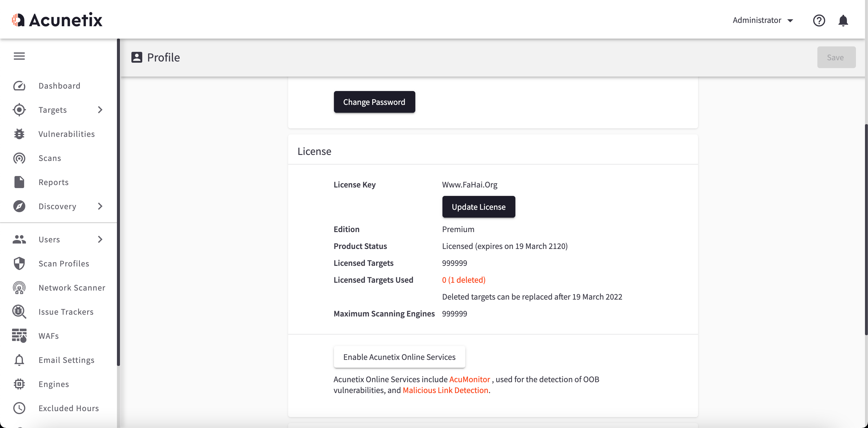
Task: Open the Malicious Link Detection link
Action: tap(445, 390)
